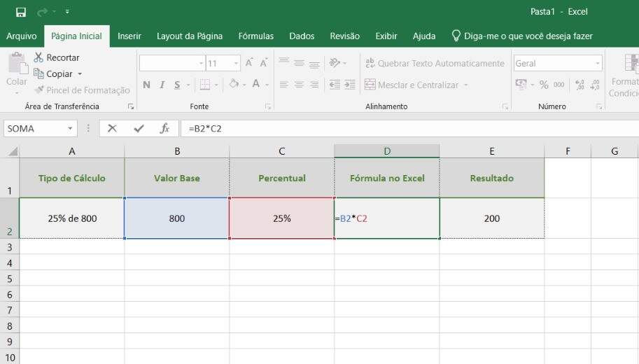Click increase decimal places icon
The width and height of the screenshot is (639, 364).
pos(580,85)
